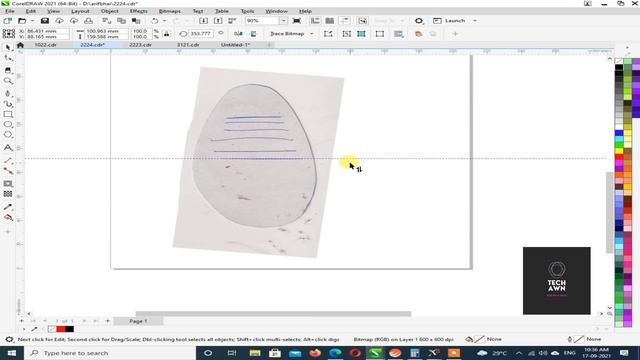Click the Import icon
This screenshot has width=640, height=360.
point(203,20)
